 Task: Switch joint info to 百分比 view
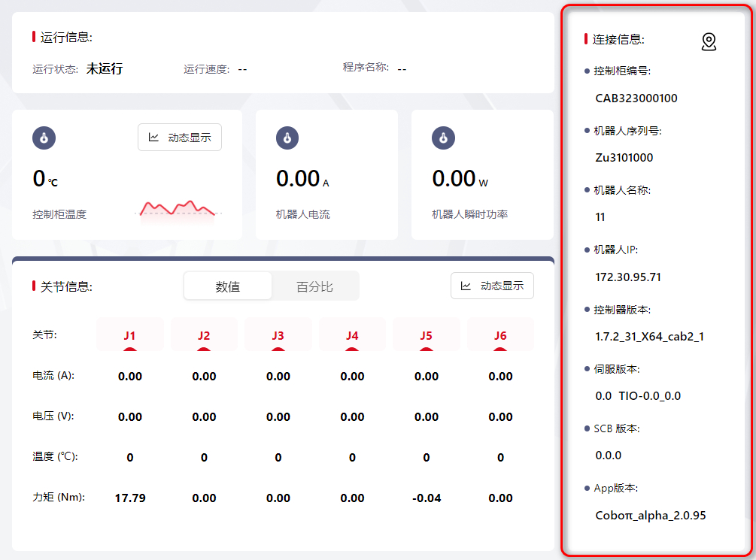pos(314,286)
